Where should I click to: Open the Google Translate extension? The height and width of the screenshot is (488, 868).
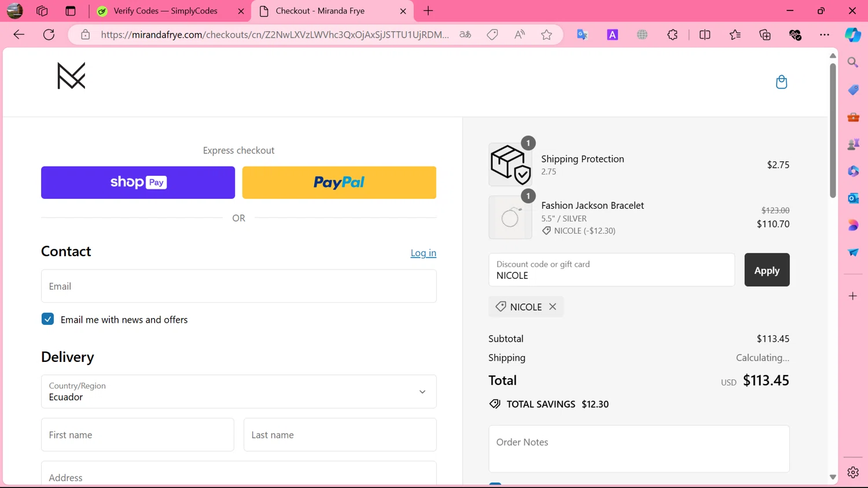tap(583, 35)
